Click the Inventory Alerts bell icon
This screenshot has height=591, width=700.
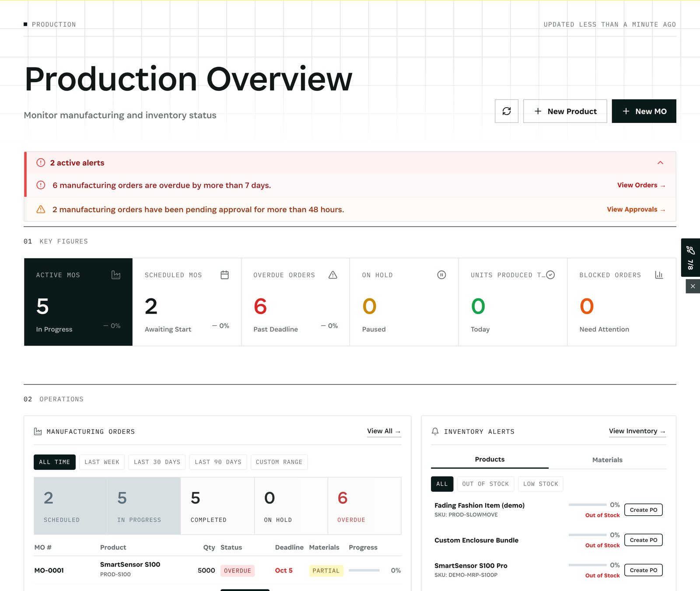[435, 431]
